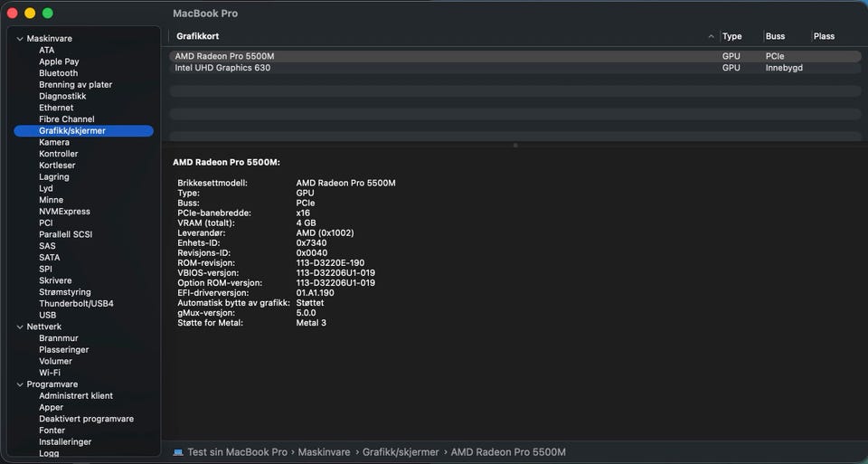The height and width of the screenshot is (464, 868).
Task: Select Apple Pay in the sidebar
Action: [59, 62]
